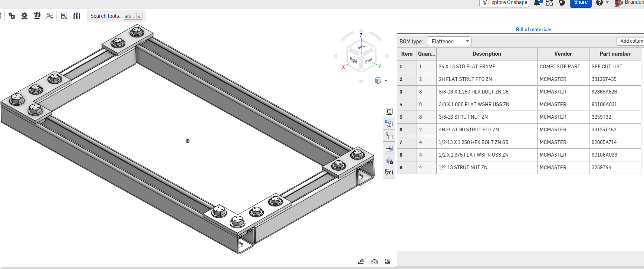Open the view cube display options dropdown
The height and width of the screenshot is (269, 644).
click(381, 81)
